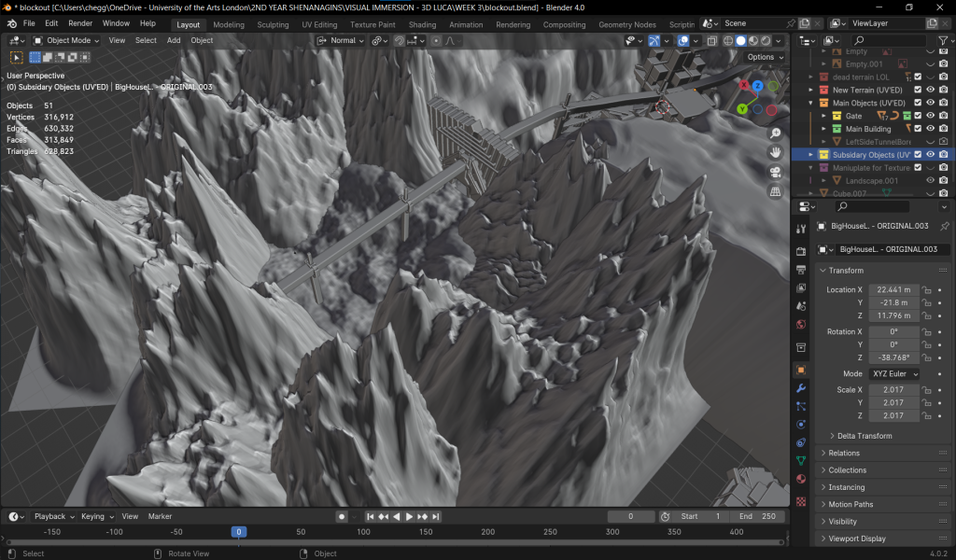Screen dimensions: 956x560
Task: Open the Scene properties tab
Action: [x=801, y=306]
